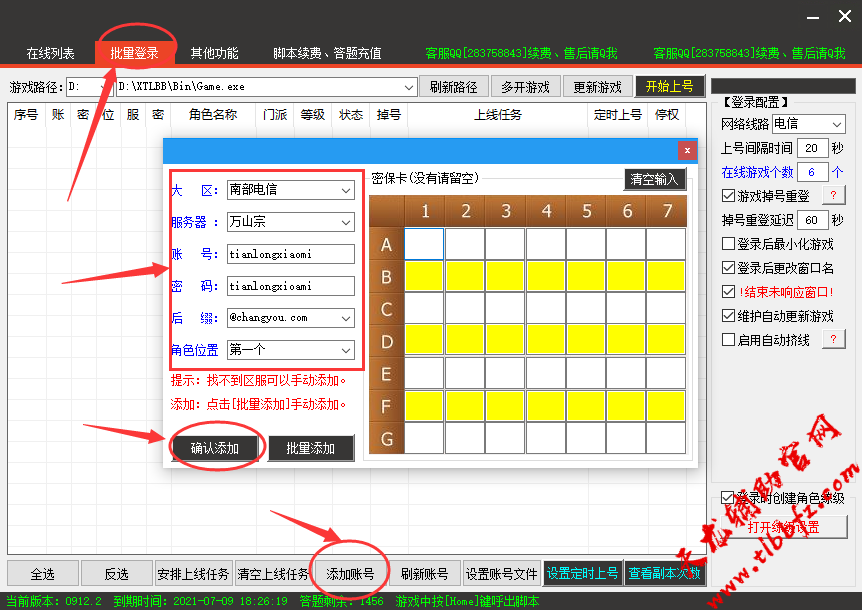This screenshot has width=862, height=610.
Task: Click the 清空上线任务 button
Action: click(273, 574)
